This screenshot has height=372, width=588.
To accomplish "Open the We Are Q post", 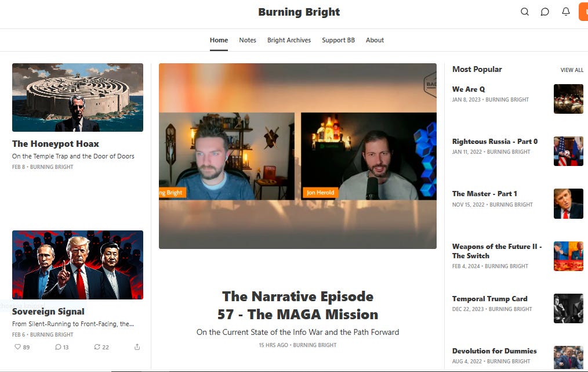I will (469, 89).
